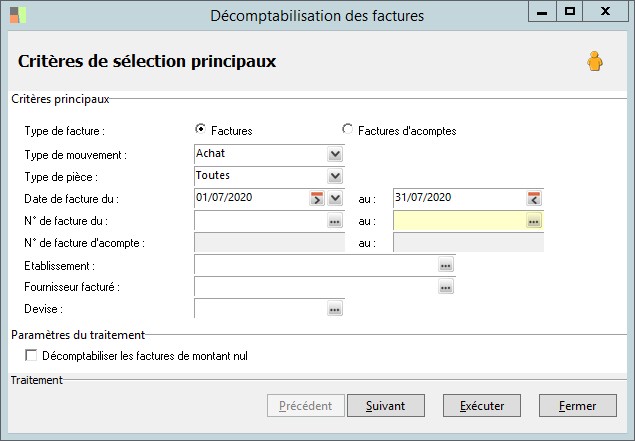Expand the start date dropdown arrow
635x441 pixels.
click(335, 198)
